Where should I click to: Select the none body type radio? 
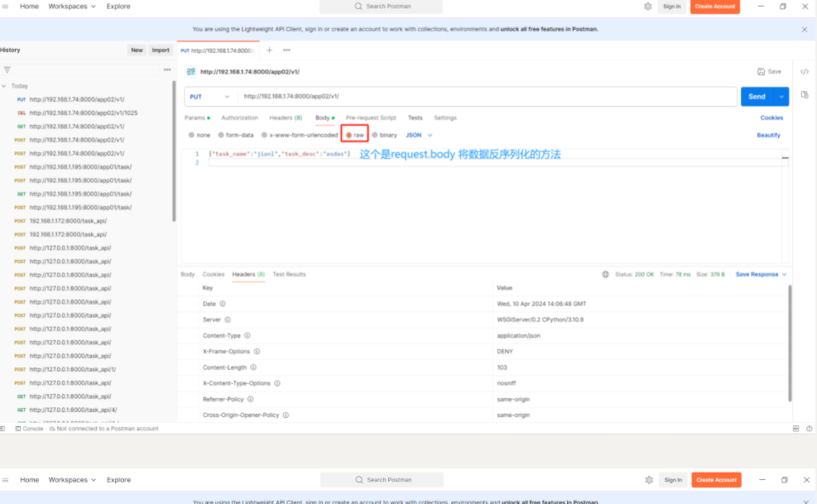[191, 135]
